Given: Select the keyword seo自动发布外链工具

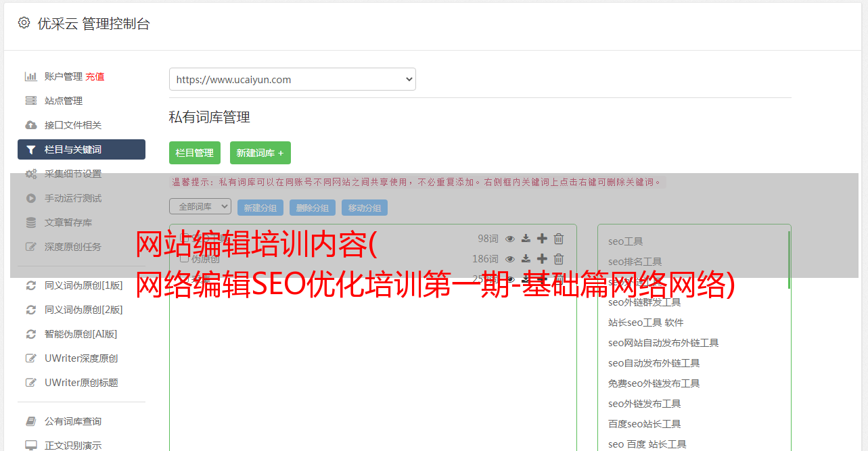Looking at the screenshot, I should pyautogui.click(x=654, y=363).
